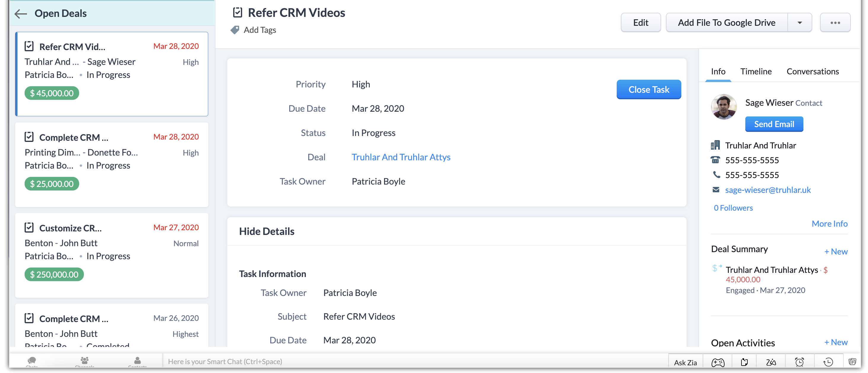868x373 pixels.
Task: Open the Channels group icon
Action: (84, 361)
